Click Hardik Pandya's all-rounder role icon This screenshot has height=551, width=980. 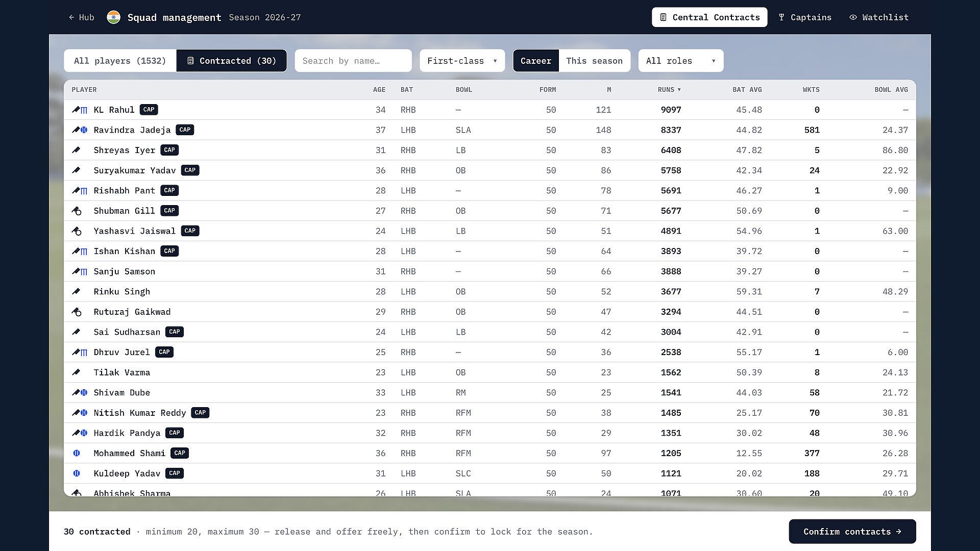80,433
